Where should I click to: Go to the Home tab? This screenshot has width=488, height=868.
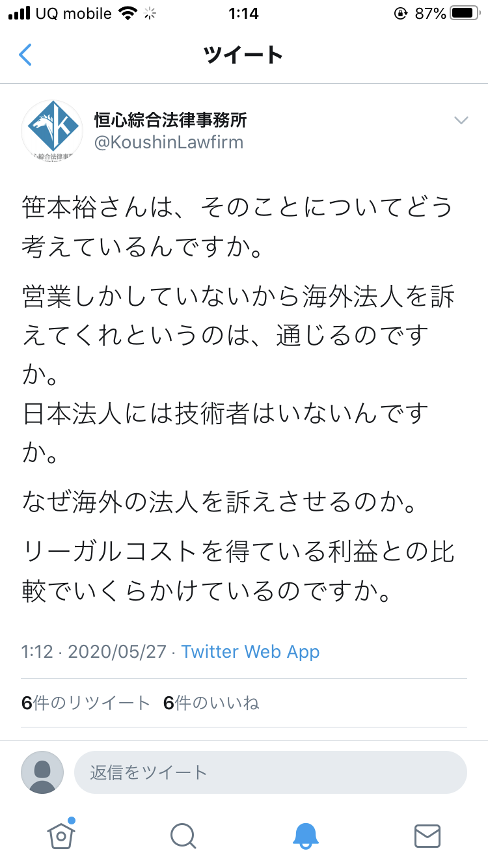[x=61, y=835]
